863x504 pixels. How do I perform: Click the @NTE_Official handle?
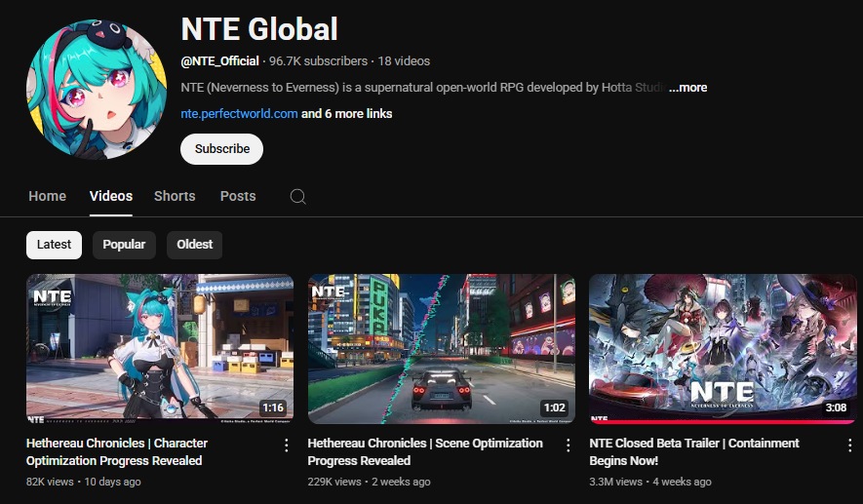coord(220,61)
